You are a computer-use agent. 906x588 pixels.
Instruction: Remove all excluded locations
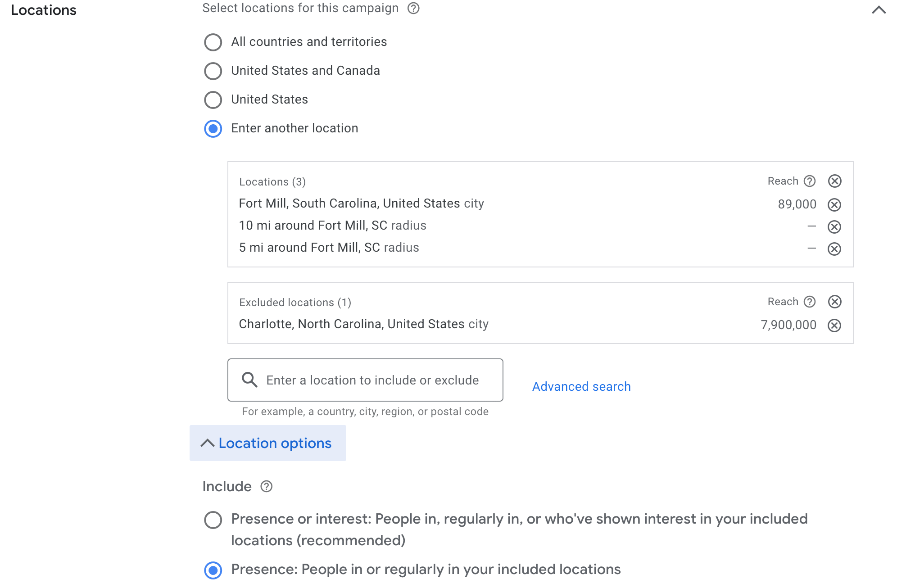coord(835,302)
